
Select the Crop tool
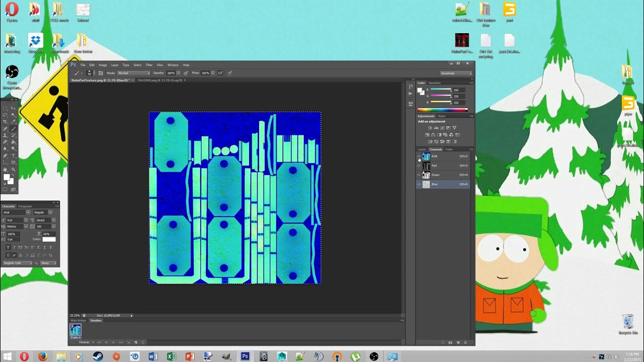(5, 122)
